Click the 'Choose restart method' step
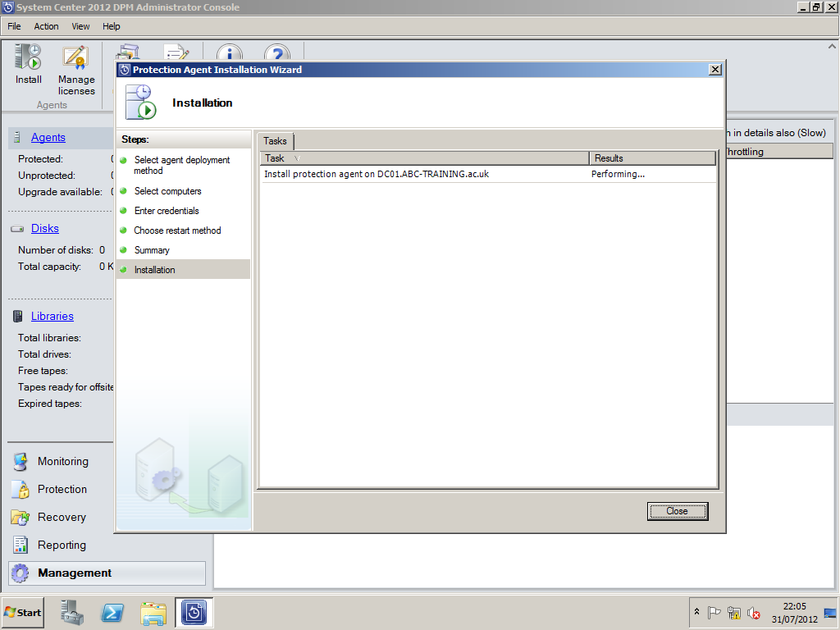The image size is (840, 630). pos(177,231)
